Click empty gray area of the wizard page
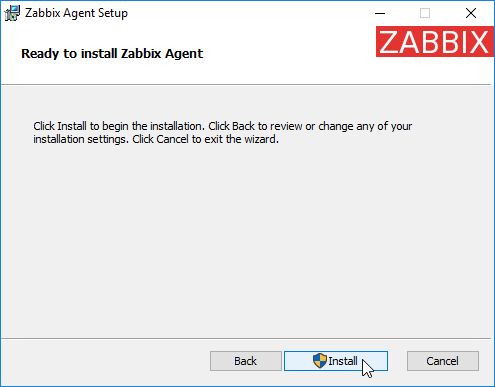495x387 pixels. coord(247,240)
